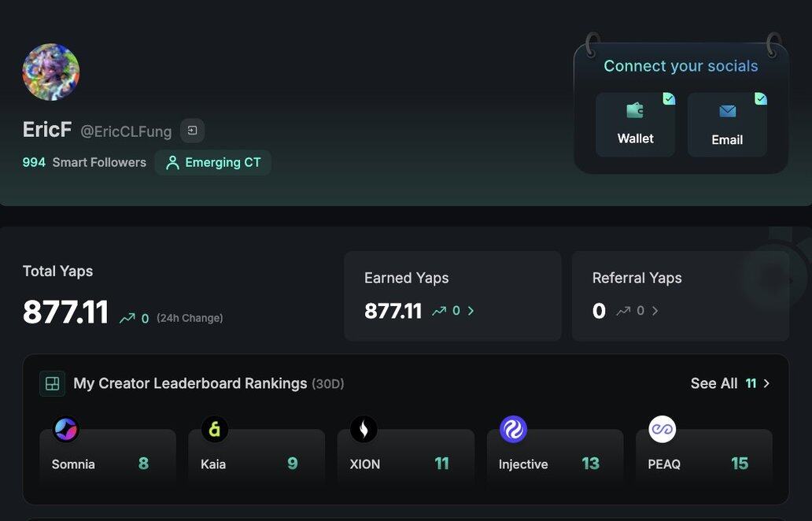Click the logout icon next to @EricCLFung

[x=192, y=131]
